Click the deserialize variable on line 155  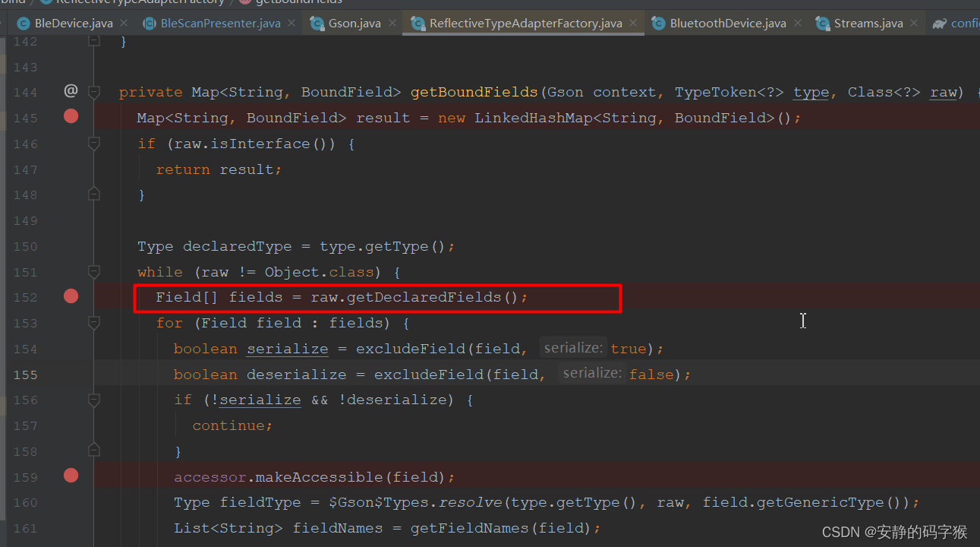(x=297, y=375)
